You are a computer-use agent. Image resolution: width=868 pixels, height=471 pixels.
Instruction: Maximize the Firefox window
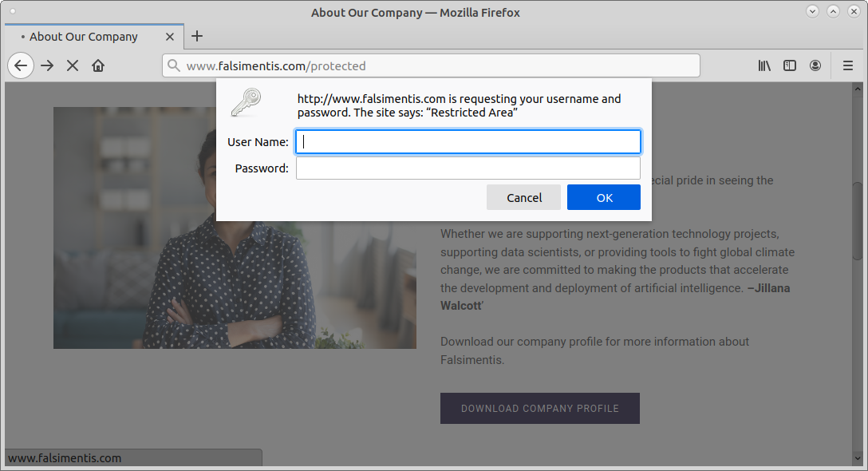pos(833,11)
